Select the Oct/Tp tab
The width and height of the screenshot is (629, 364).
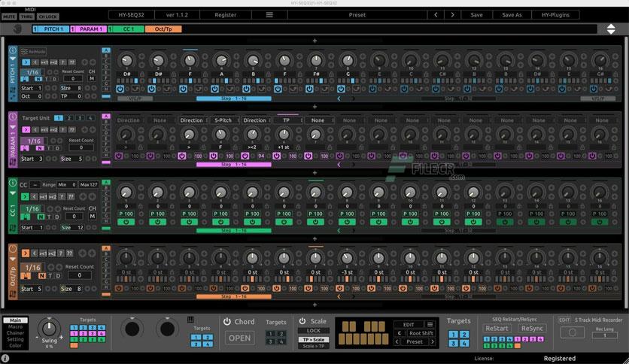[x=163, y=29]
